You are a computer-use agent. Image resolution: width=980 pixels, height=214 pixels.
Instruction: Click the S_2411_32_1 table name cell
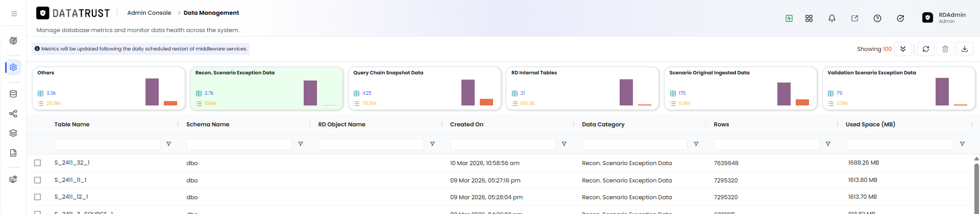click(x=72, y=163)
